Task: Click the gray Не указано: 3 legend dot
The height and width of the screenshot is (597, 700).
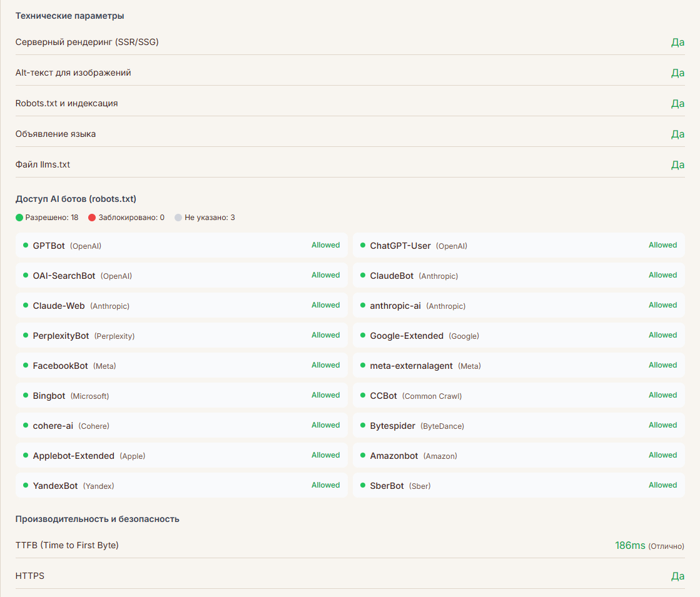Action: point(178,218)
